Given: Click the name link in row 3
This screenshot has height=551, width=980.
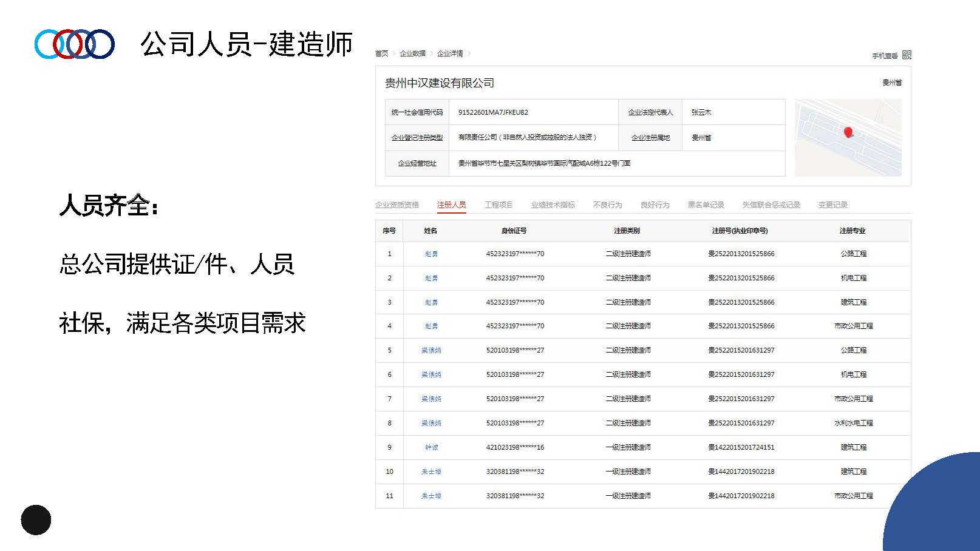Looking at the screenshot, I should click(x=431, y=302).
